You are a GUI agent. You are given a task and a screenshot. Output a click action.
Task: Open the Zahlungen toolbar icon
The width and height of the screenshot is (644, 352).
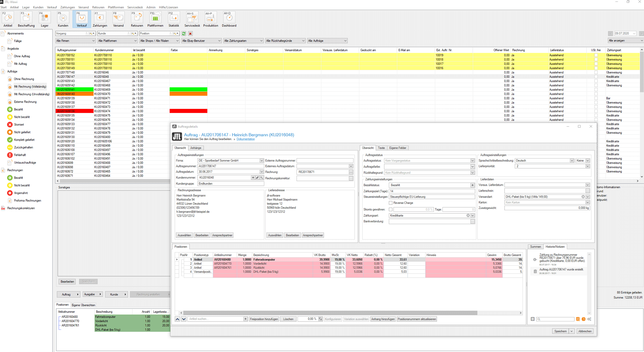pyautogui.click(x=100, y=19)
